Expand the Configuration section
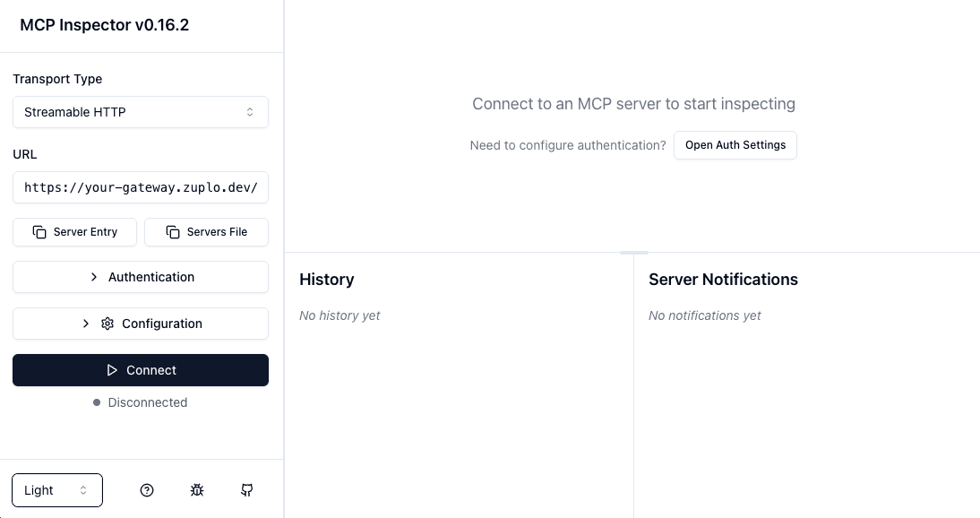980x518 pixels. click(141, 324)
